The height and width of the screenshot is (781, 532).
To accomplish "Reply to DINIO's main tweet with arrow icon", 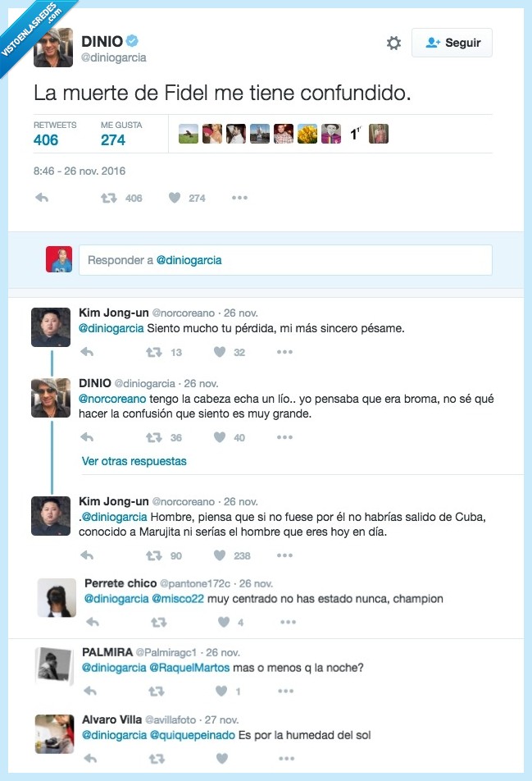I will click(x=43, y=198).
